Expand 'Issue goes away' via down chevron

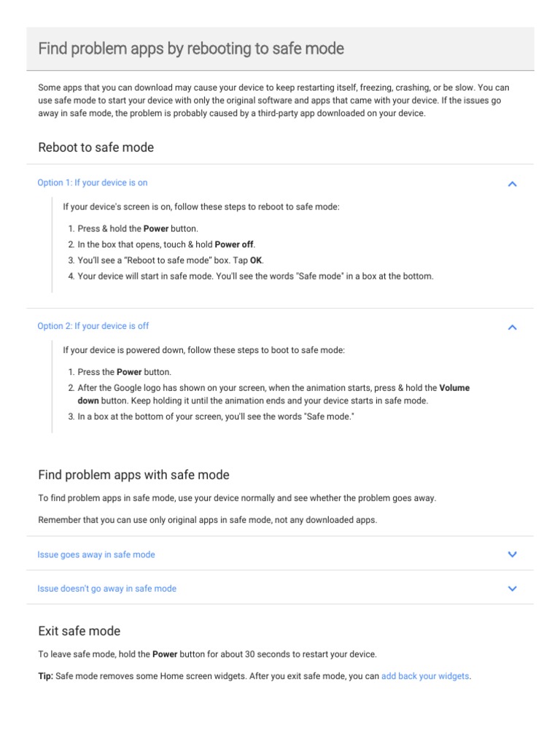click(512, 554)
